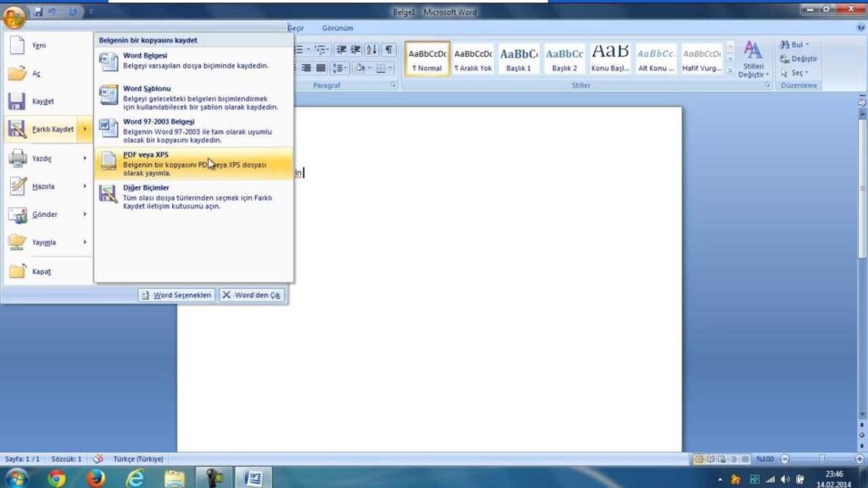Screen dimensions: 868x488
Task: Choose Kaydet in the Office menu
Action: (47, 102)
